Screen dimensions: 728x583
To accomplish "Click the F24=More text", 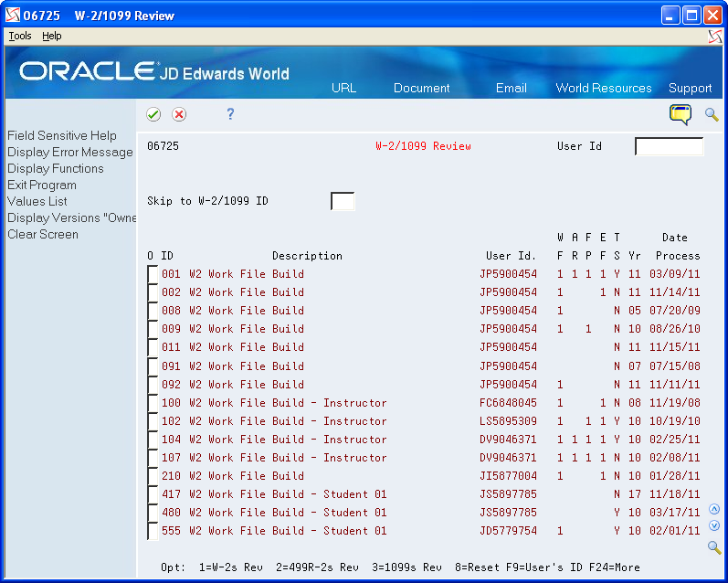I will pyautogui.click(x=614, y=567).
